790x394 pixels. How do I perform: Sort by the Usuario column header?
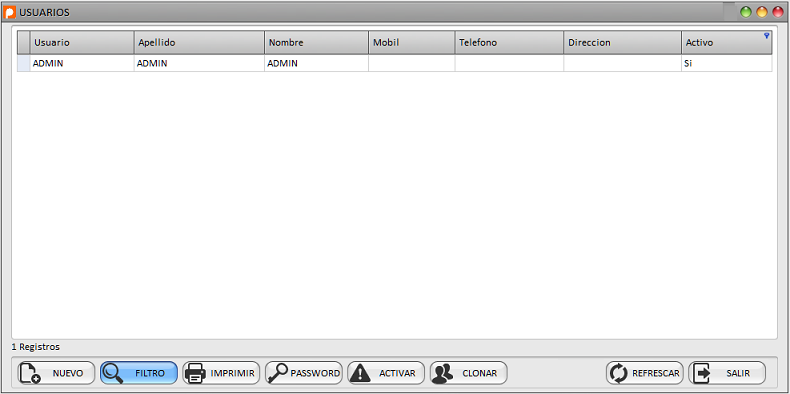point(82,42)
